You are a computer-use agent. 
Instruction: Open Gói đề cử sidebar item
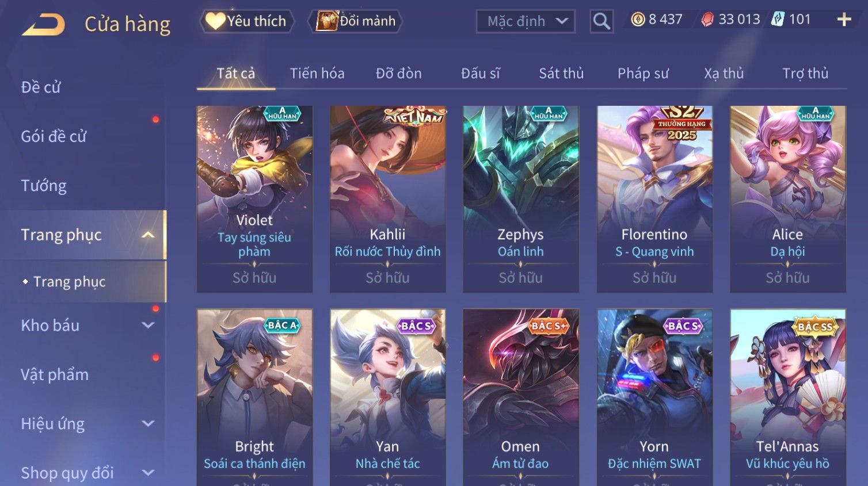[x=54, y=136]
